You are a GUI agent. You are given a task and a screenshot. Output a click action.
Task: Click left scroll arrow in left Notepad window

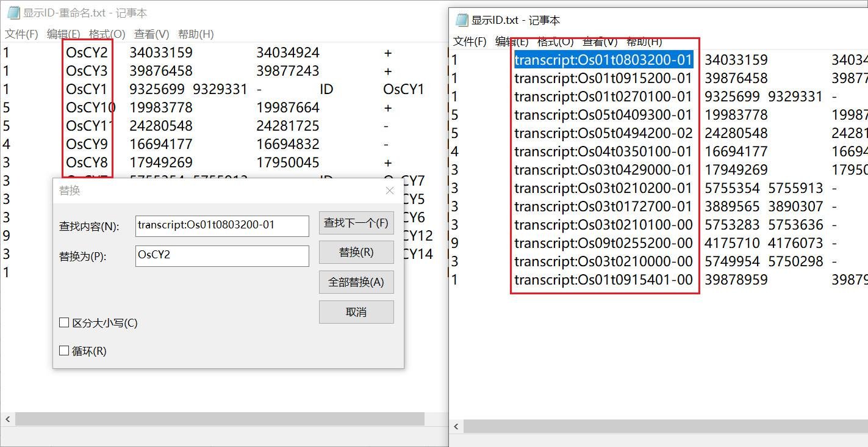7,419
